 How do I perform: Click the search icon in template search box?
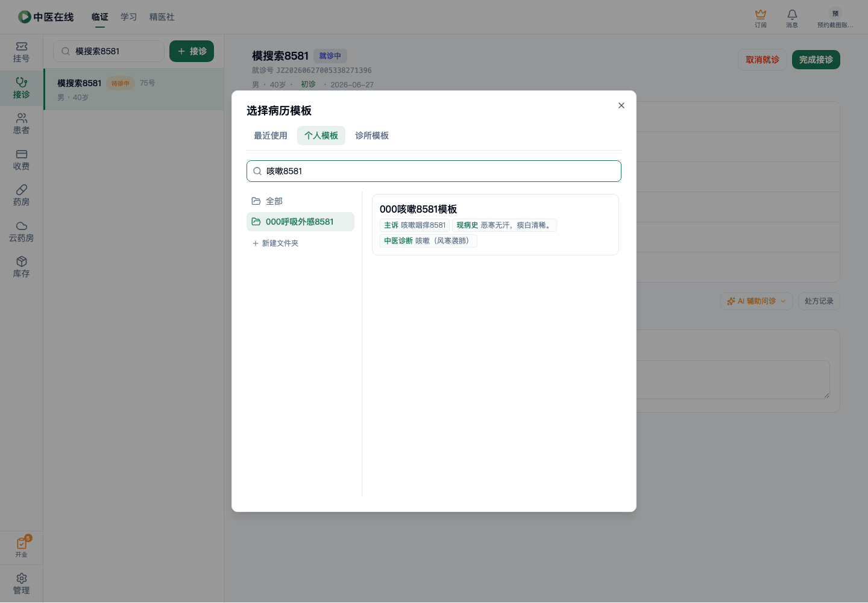[x=257, y=171]
